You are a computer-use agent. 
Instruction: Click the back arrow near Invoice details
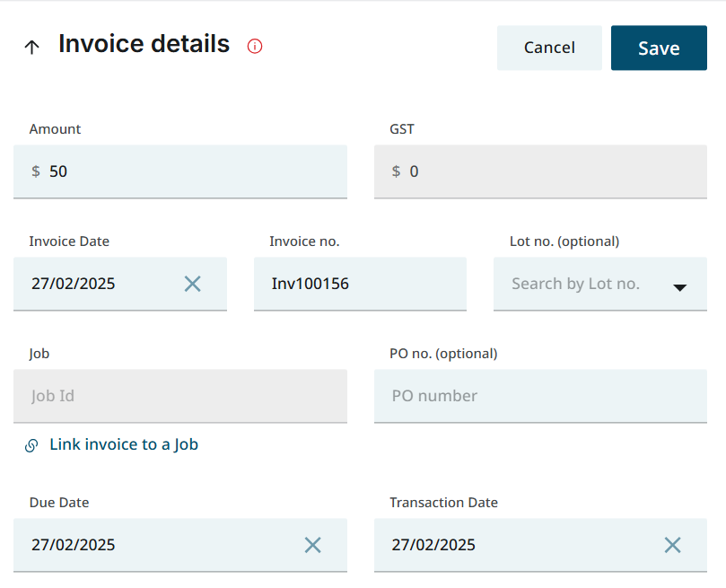tap(31, 46)
